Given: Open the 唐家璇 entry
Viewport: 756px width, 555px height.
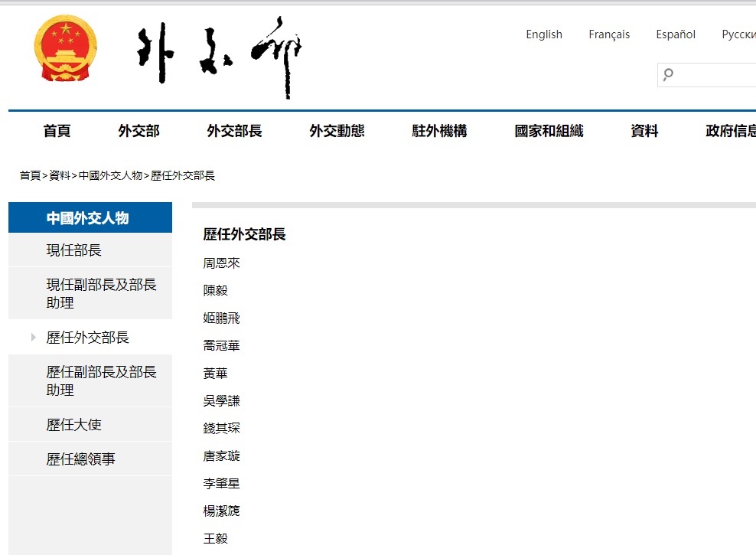Looking at the screenshot, I should point(221,455).
